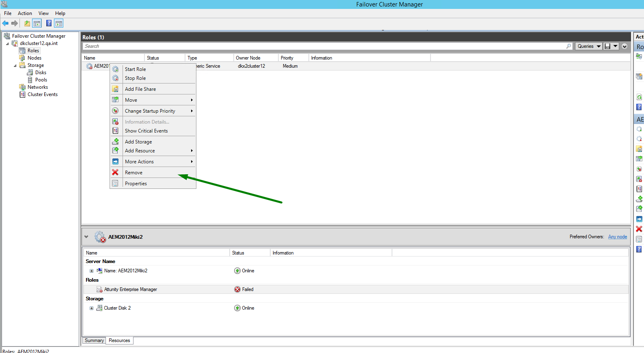Click the search magnifier icon
644x353 pixels.
(x=569, y=46)
